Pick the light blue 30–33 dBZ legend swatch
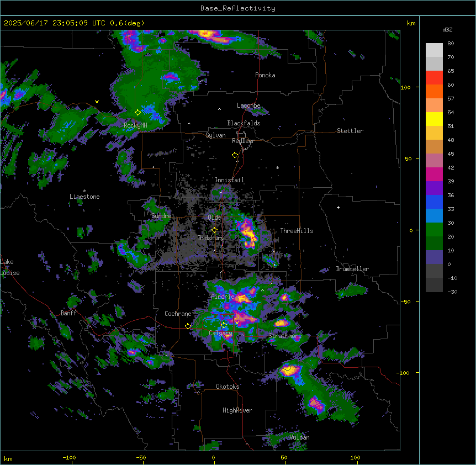 [x=434, y=216]
